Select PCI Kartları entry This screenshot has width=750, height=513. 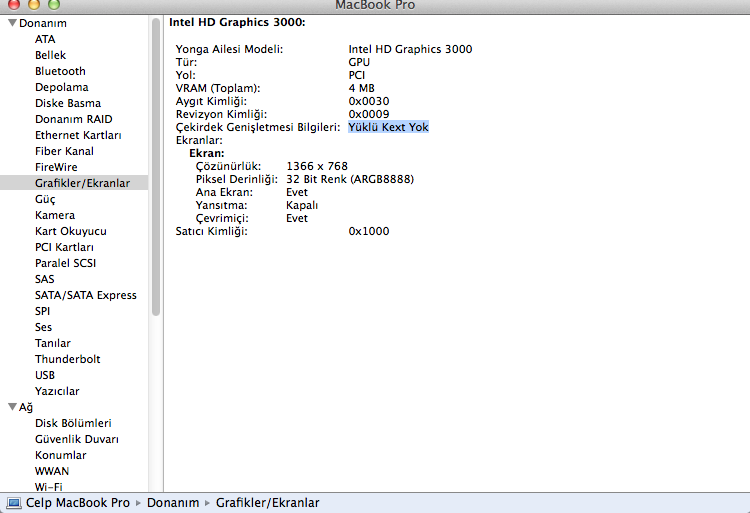pyautogui.click(x=64, y=247)
